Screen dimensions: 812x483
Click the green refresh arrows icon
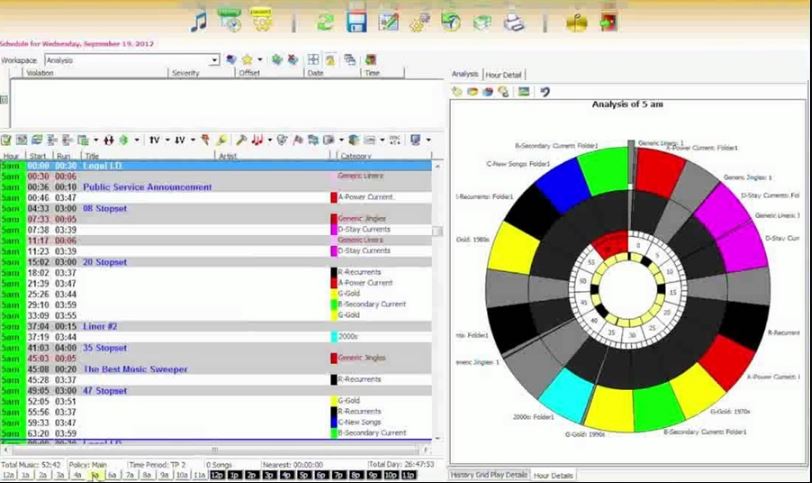point(325,21)
